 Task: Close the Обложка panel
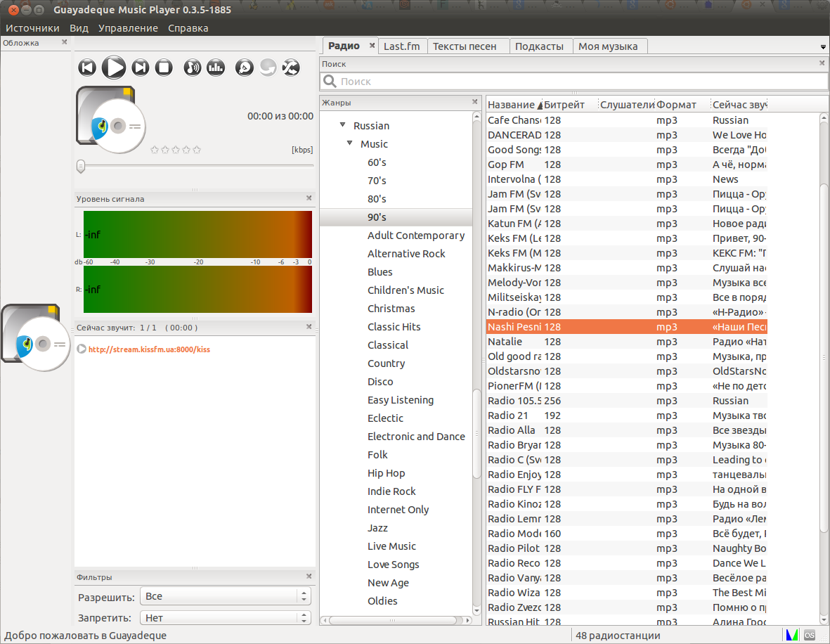click(x=65, y=42)
